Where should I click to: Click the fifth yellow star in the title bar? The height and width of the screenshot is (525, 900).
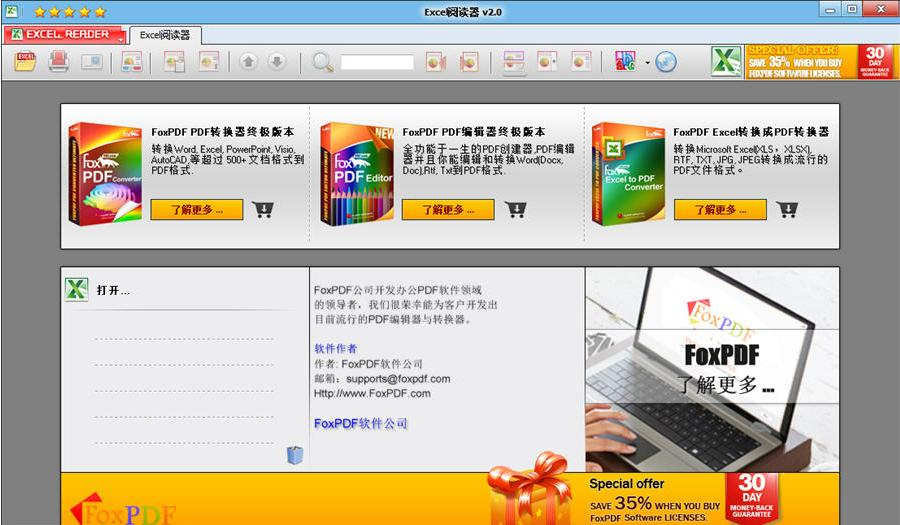100,11
